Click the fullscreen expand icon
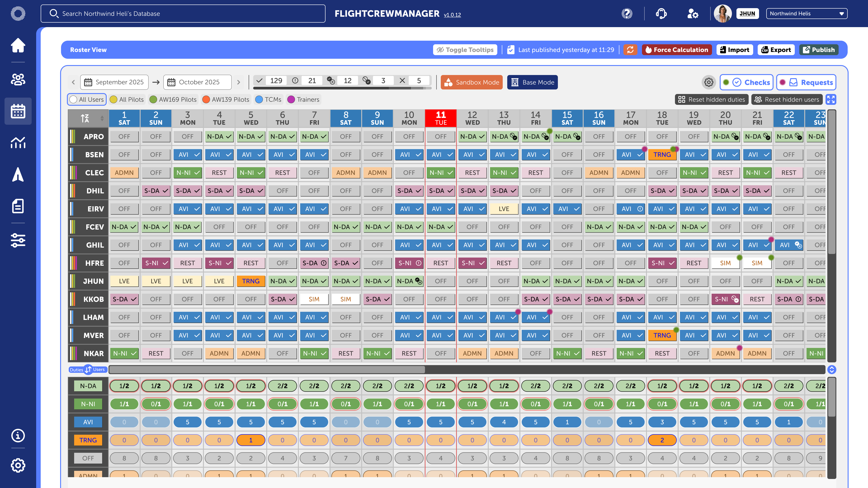Image resolution: width=868 pixels, height=488 pixels. tap(831, 99)
